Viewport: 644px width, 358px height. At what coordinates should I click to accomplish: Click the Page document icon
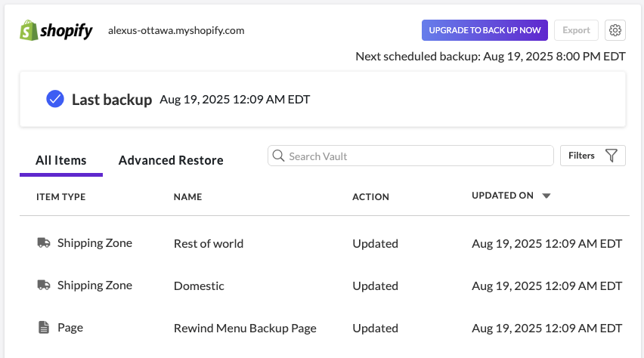pos(44,328)
